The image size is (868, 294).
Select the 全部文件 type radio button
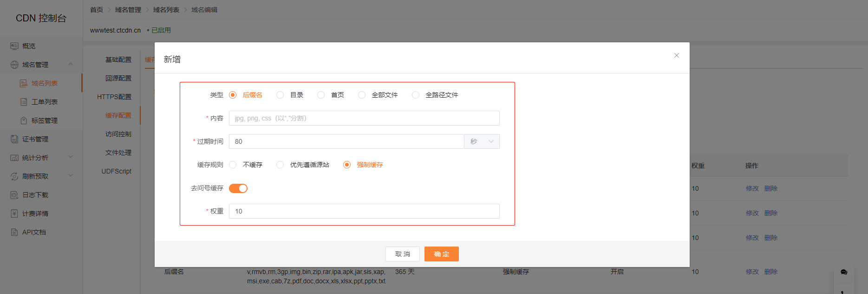click(x=362, y=95)
